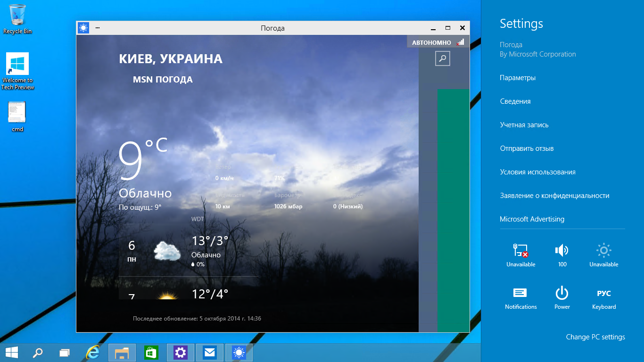Click the 13°/3° forecast temperature

tap(210, 241)
